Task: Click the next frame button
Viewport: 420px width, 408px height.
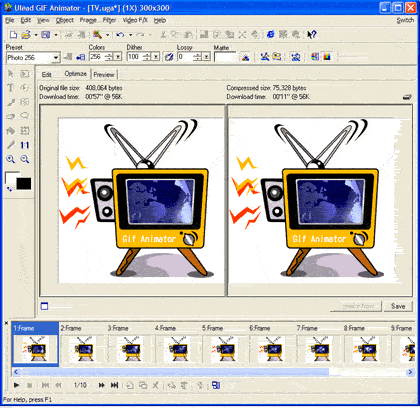Action: pyautogui.click(x=101, y=385)
